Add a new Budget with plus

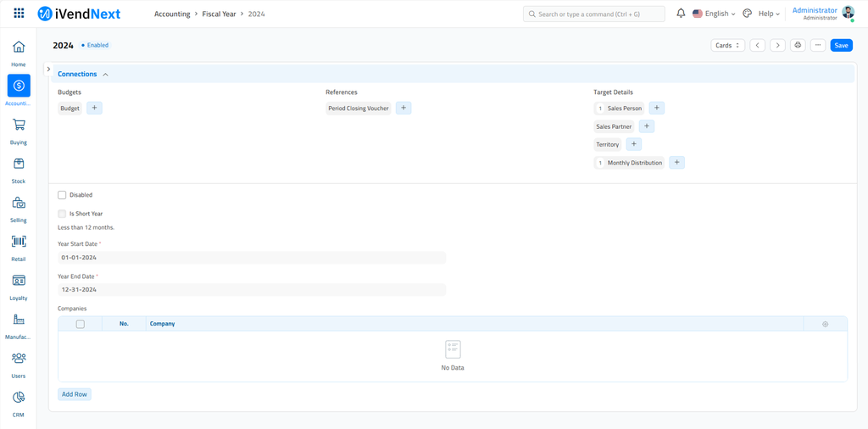pos(94,109)
